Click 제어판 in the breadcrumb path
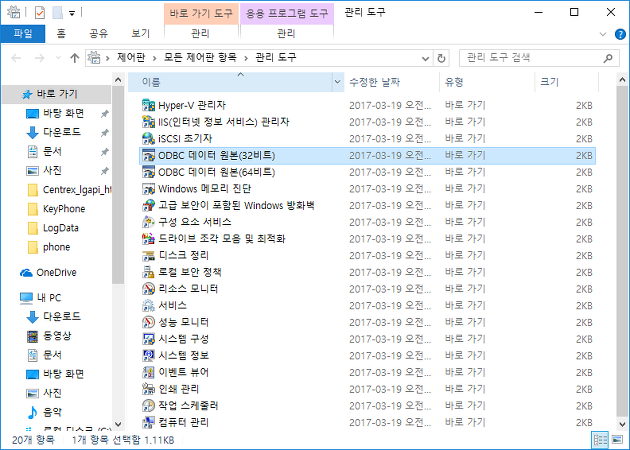Screen dimensions: 630x450 131,57
